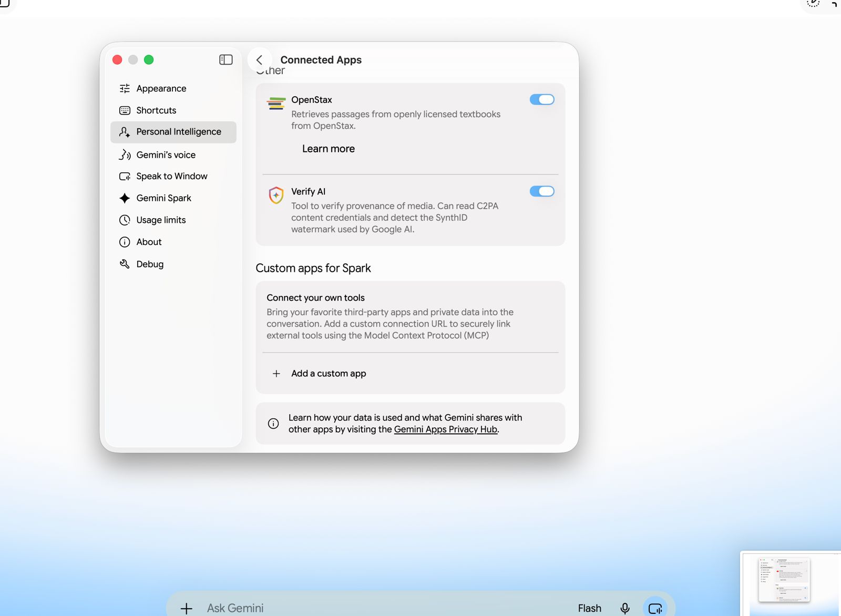Click the Verify AI shield logo
841x616 pixels.
click(x=276, y=195)
